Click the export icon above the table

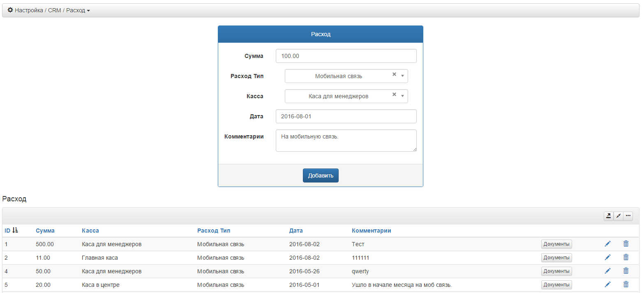(x=608, y=216)
